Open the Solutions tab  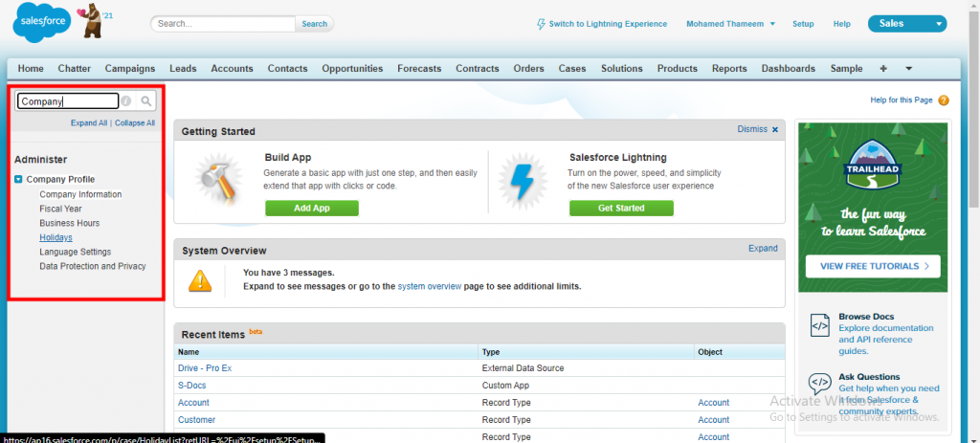pos(622,69)
